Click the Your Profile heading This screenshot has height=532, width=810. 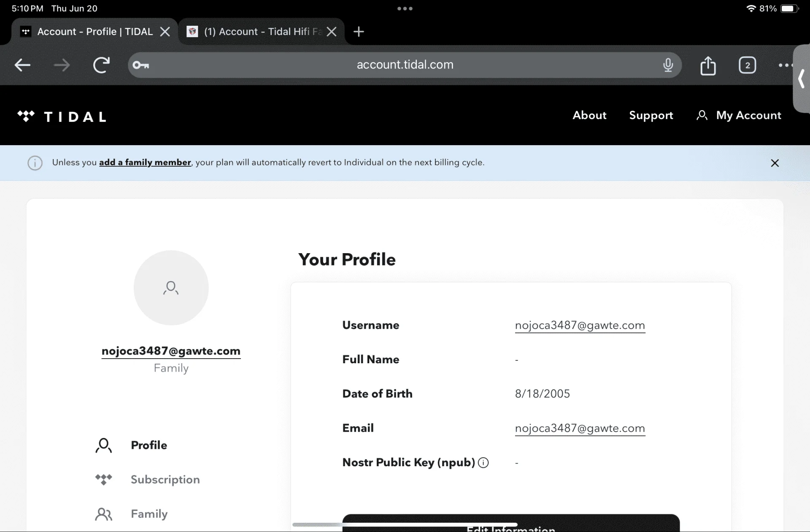(x=347, y=259)
